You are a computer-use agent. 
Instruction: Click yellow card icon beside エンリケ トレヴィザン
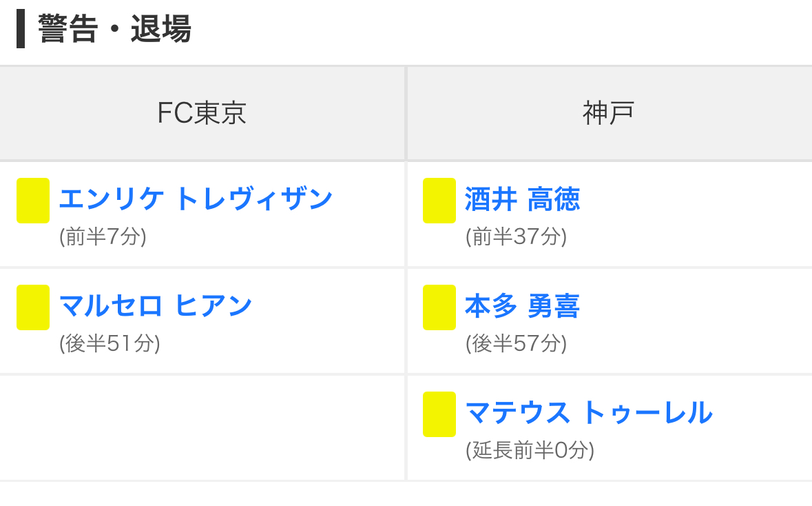click(33, 201)
